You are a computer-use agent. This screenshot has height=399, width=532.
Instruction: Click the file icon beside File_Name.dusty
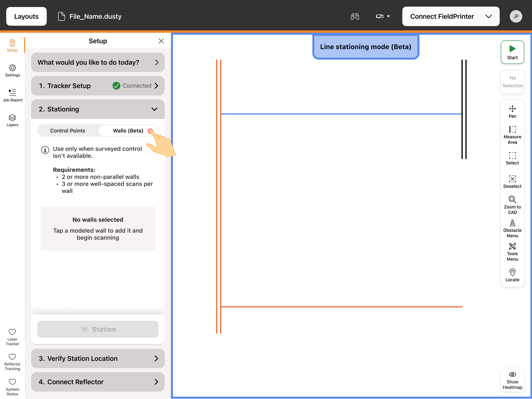(x=62, y=16)
